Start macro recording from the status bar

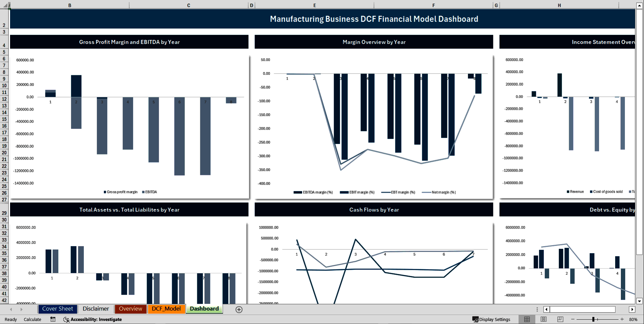tap(53, 319)
